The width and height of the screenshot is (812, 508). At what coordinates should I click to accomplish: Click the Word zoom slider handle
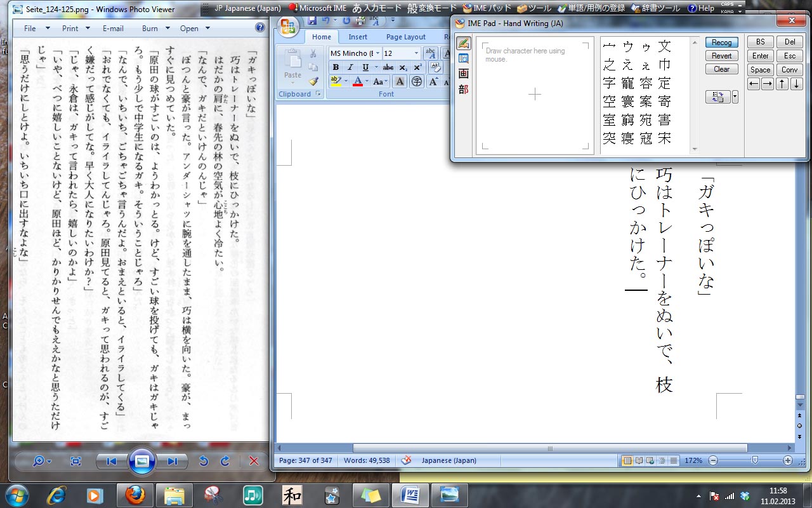pos(754,460)
